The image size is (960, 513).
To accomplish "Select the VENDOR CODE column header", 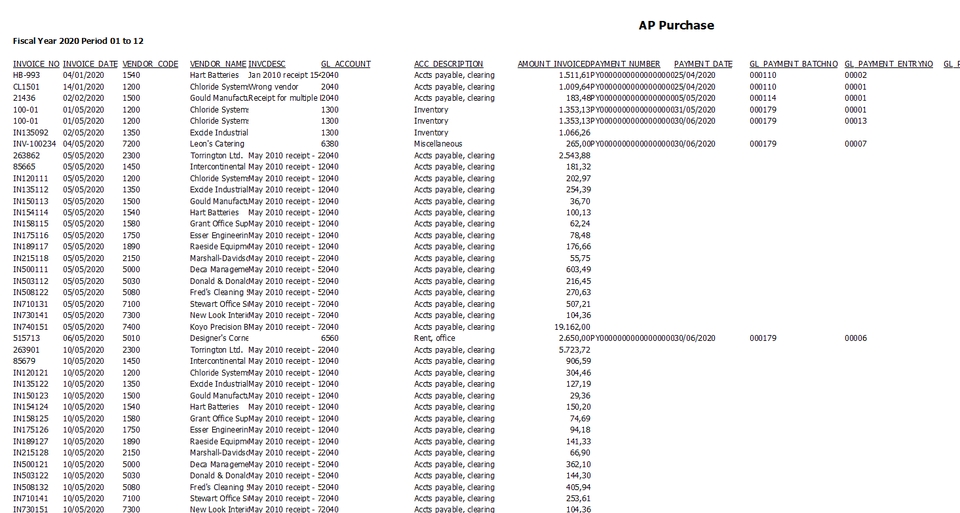I will [150, 64].
